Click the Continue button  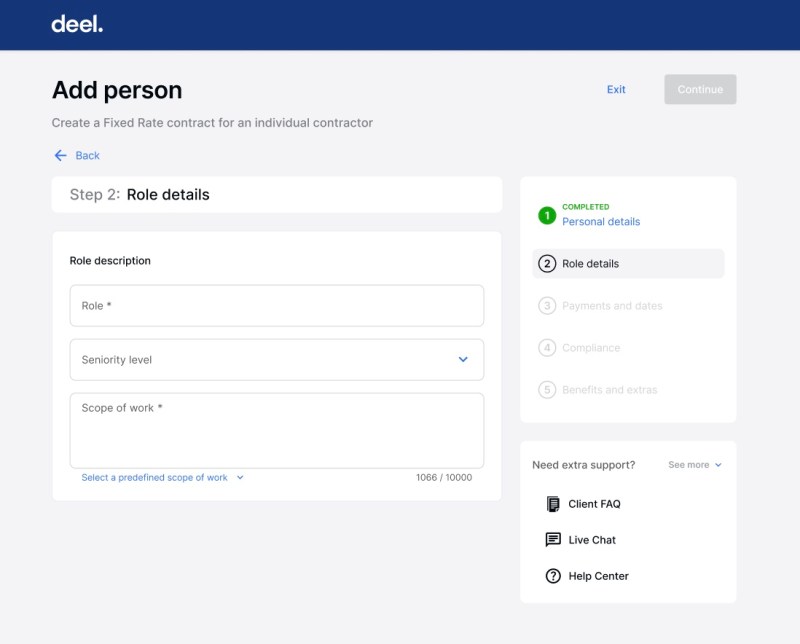(700, 89)
